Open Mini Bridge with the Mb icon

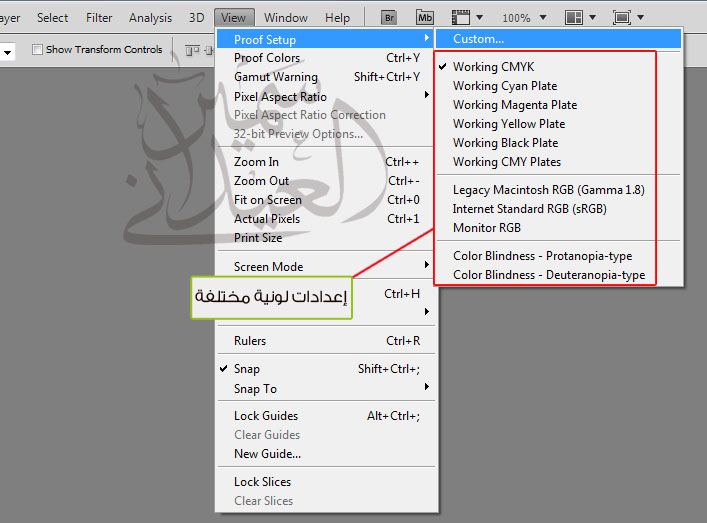coord(425,18)
